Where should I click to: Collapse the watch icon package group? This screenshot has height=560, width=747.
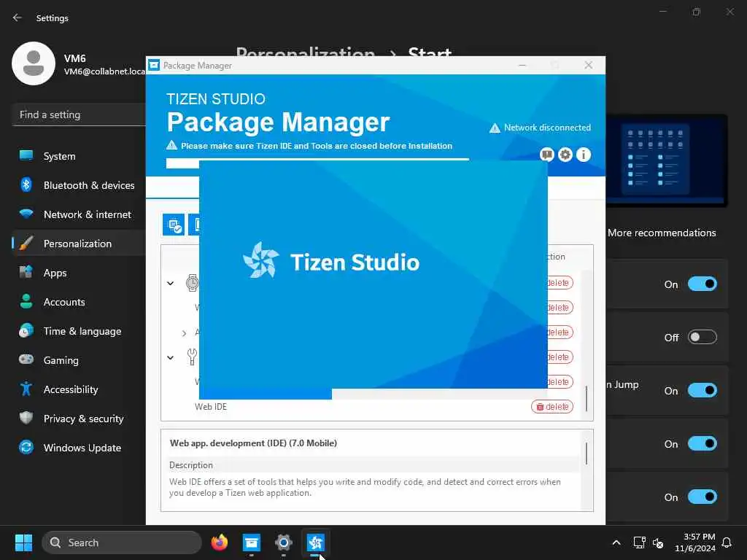[x=171, y=284]
